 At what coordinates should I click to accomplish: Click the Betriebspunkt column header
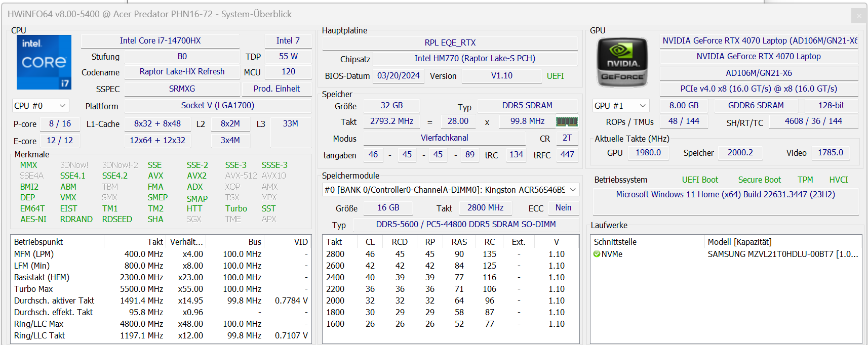point(58,242)
